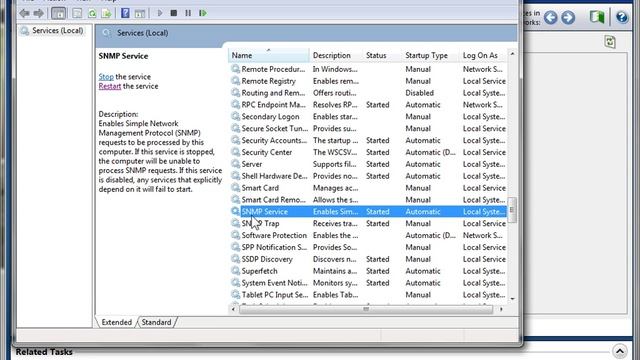This screenshot has width=640, height=360.
Task: Click vertical scrollbar up arrow in services list
Action: (512, 53)
